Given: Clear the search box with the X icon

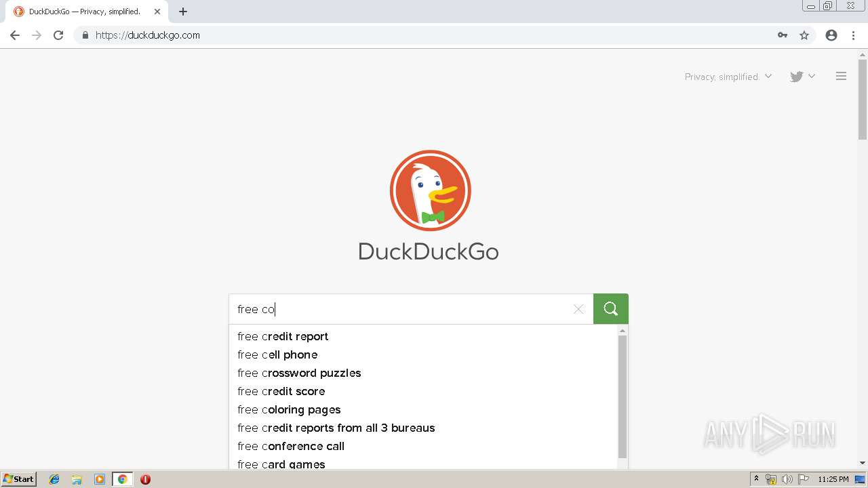Looking at the screenshot, I should point(578,309).
